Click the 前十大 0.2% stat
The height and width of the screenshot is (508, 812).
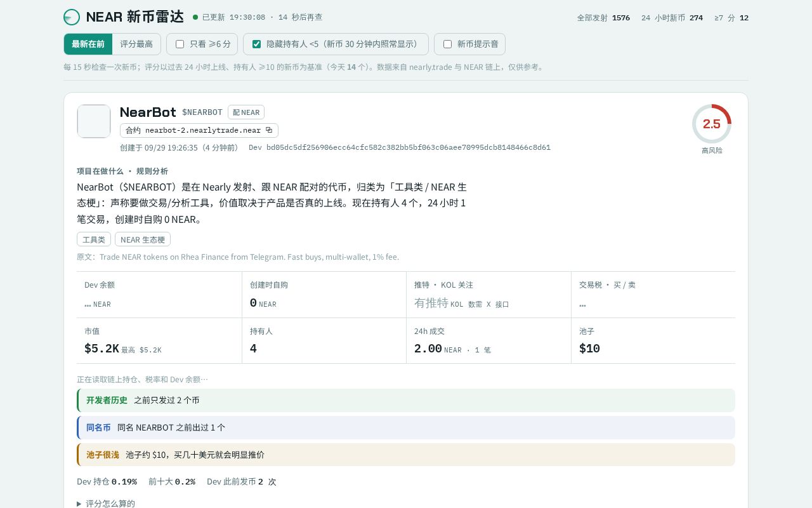tap(172, 482)
